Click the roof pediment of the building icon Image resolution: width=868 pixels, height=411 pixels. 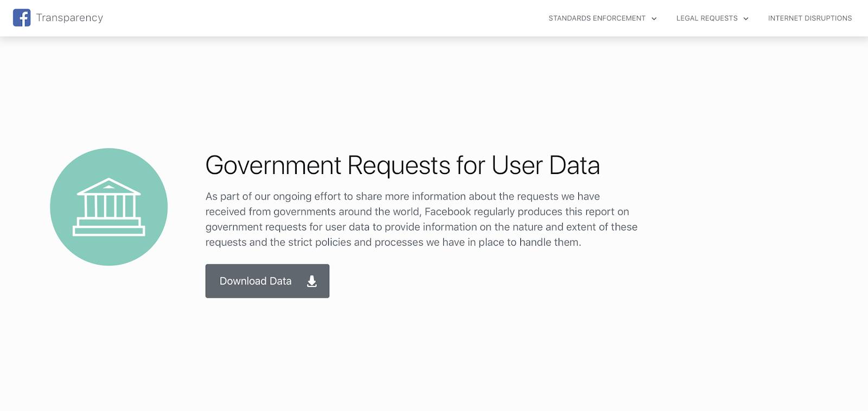point(109,187)
